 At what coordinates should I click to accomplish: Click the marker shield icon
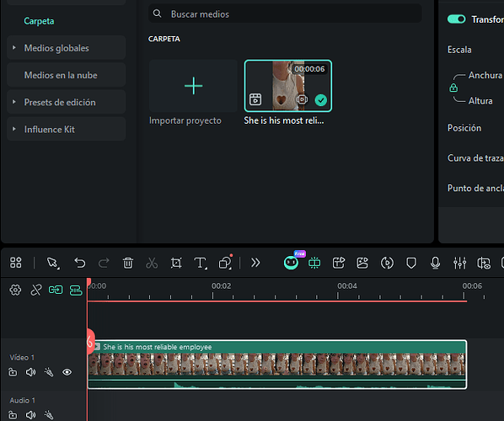411,263
